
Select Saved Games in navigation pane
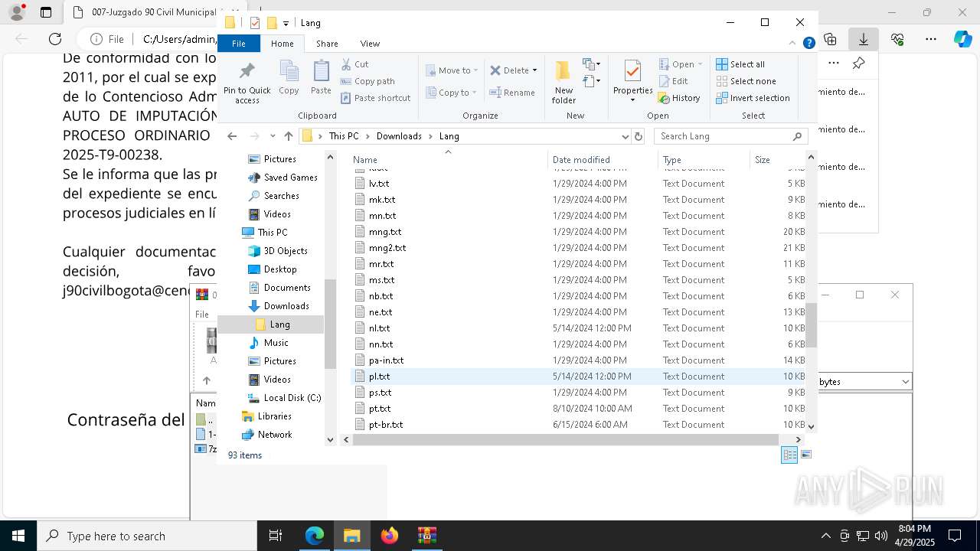click(282, 178)
